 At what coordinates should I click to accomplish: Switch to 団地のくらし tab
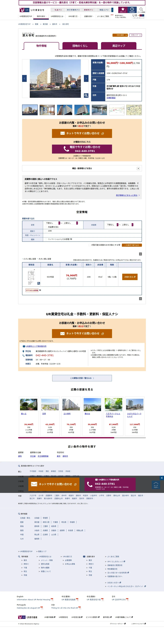[x=80, y=46]
